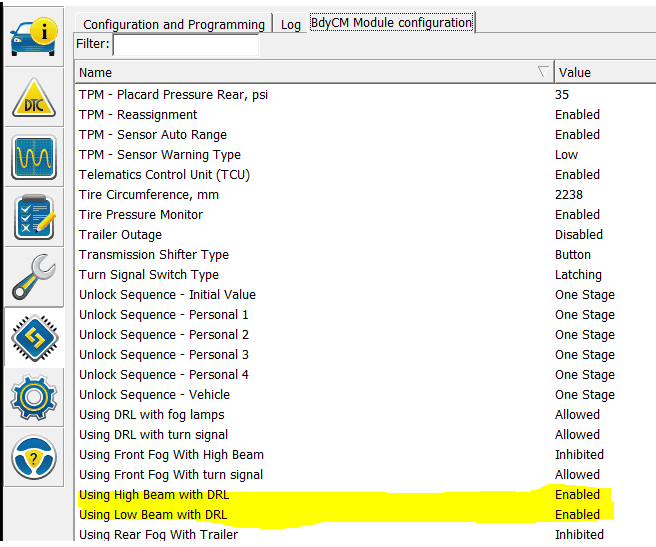
Task: Select Turn Signal Switch Type row
Action: [365, 275]
